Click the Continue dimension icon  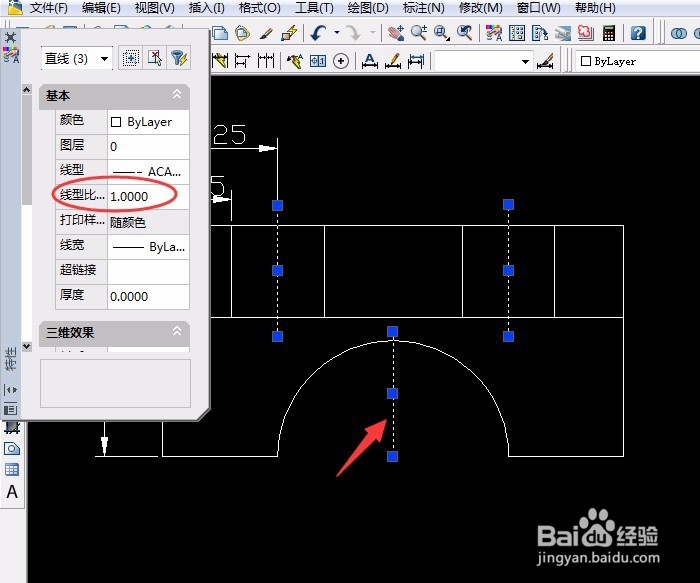tap(266, 61)
